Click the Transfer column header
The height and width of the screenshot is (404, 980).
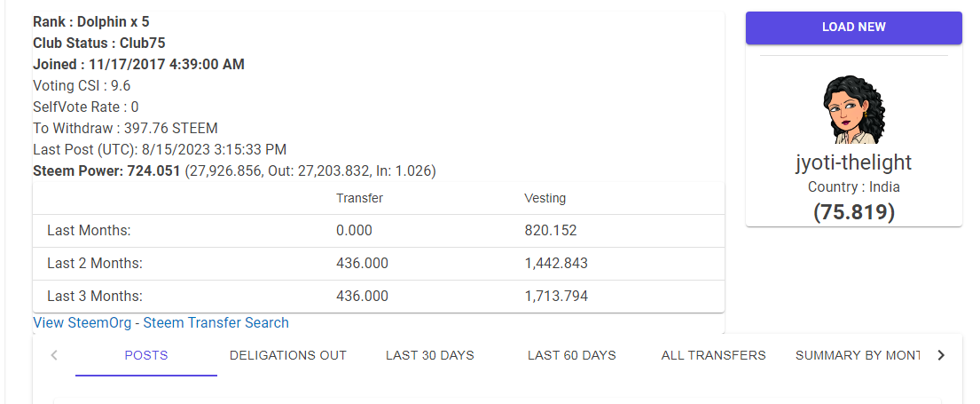(x=359, y=198)
